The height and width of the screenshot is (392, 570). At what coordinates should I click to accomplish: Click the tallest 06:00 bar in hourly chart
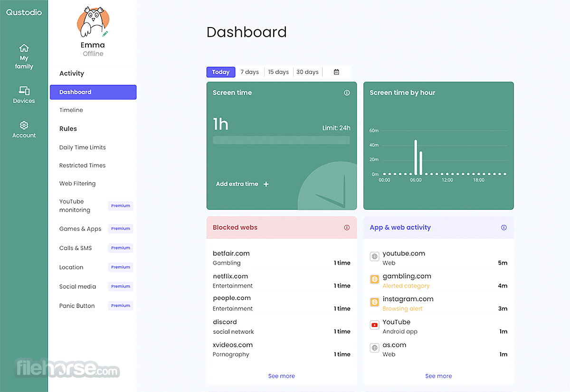point(416,157)
